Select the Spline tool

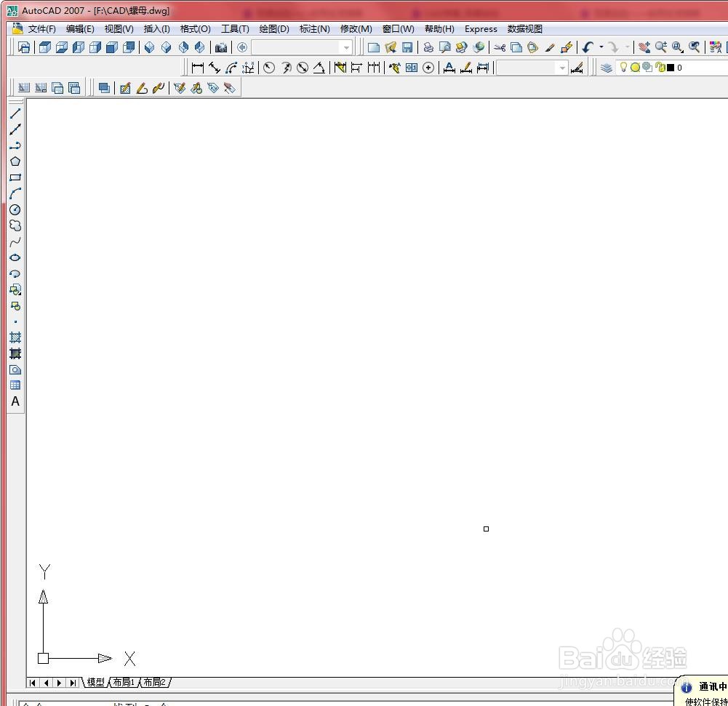pos(15,242)
